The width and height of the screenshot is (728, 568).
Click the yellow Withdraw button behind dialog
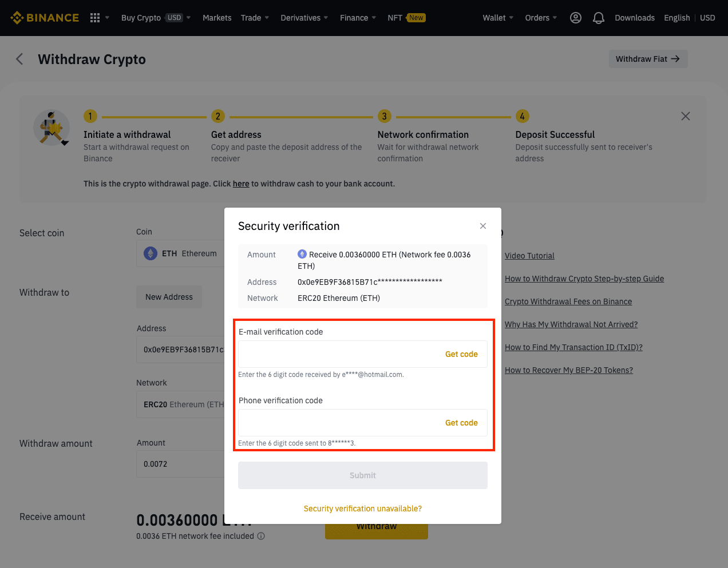(x=377, y=531)
